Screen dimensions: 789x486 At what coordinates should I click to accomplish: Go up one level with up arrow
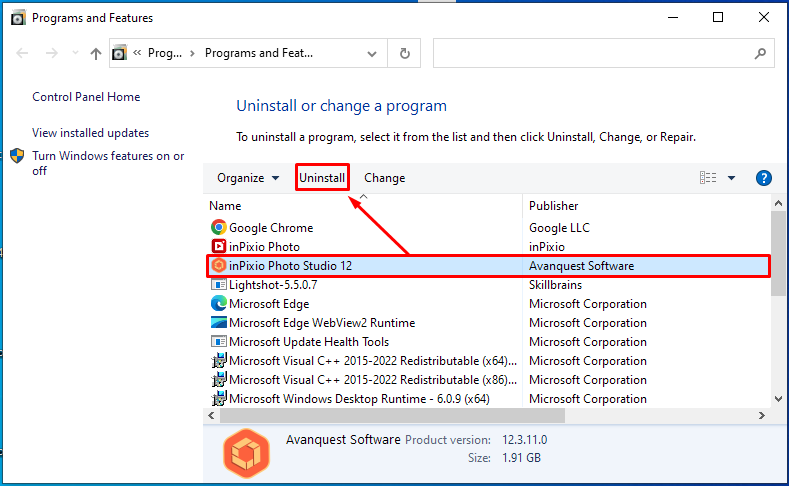[96, 54]
